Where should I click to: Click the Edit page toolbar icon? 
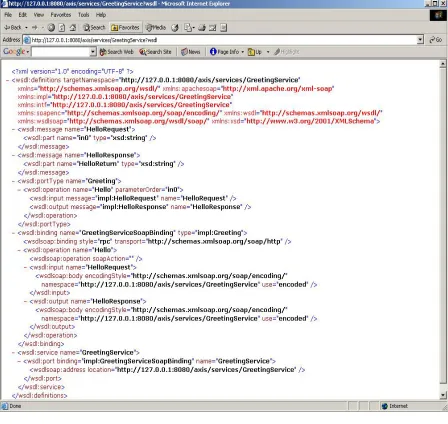(213, 28)
